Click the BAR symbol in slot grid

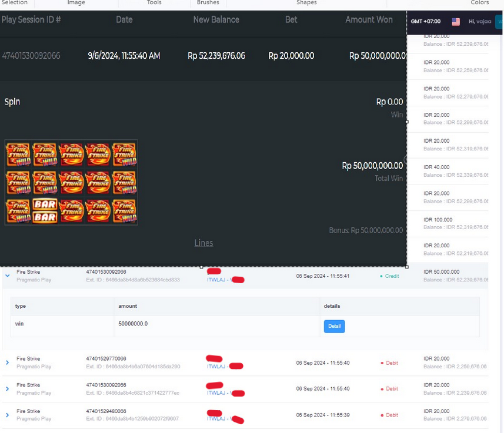(x=45, y=211)
